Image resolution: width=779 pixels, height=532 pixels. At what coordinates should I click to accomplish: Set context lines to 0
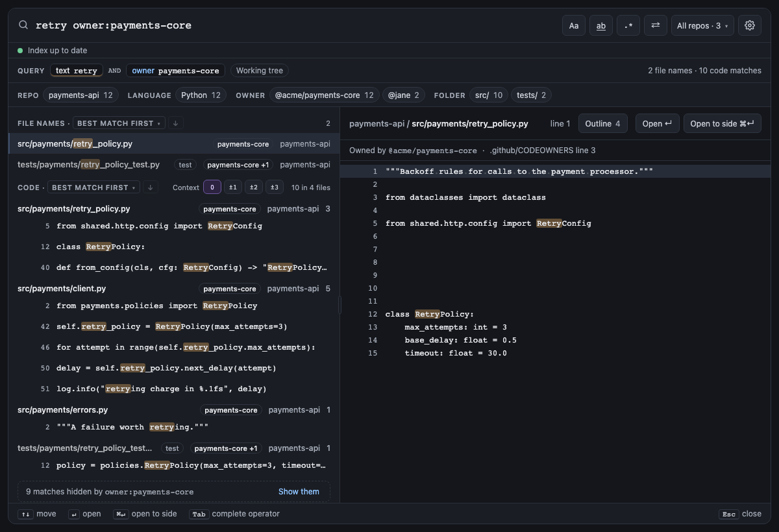tap(212, 187)
